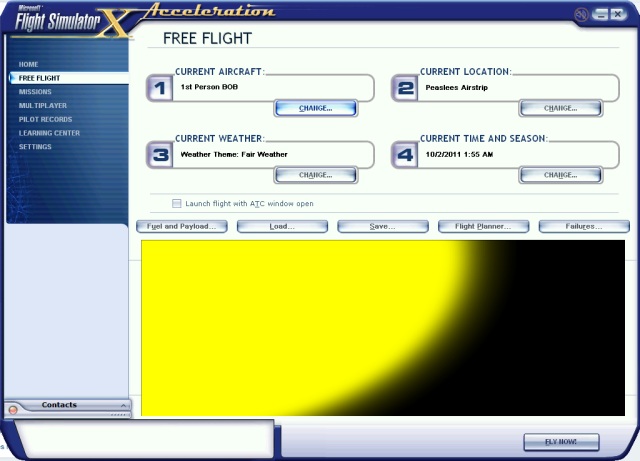Open Settings in sidebar

[x=35, y=147]
